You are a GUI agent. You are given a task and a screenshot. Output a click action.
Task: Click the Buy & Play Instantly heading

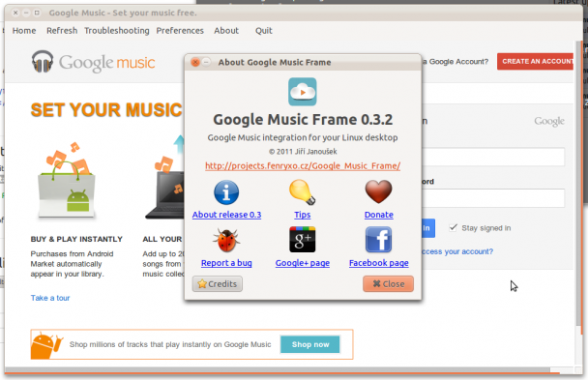click(x=76, y=239)
